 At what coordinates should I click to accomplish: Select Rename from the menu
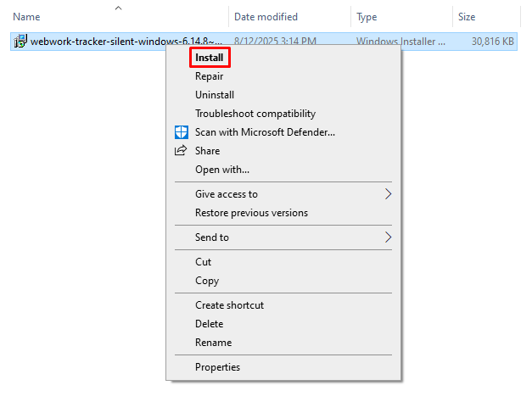tap(214, 343)
